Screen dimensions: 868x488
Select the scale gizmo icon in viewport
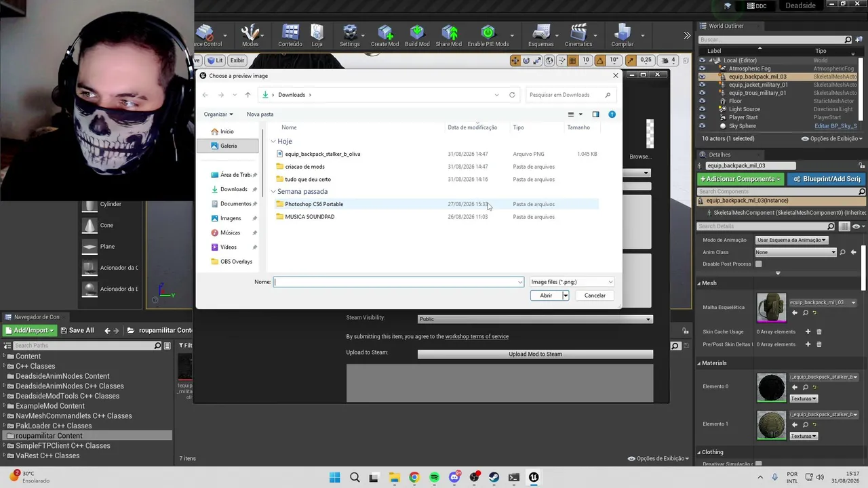[538, 60]
